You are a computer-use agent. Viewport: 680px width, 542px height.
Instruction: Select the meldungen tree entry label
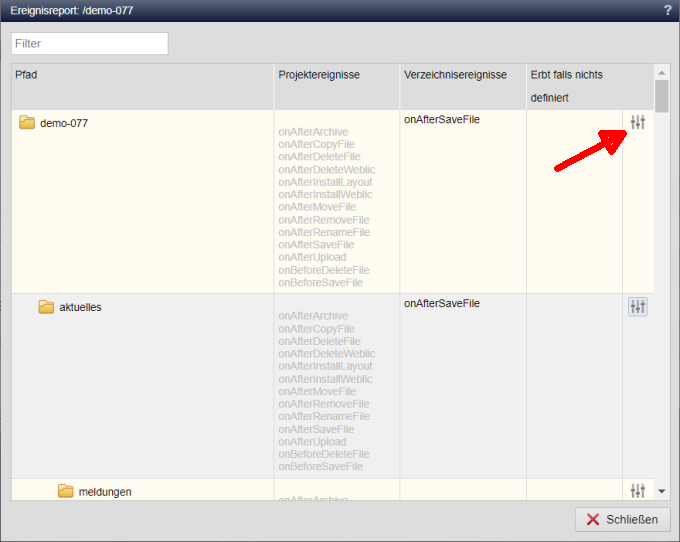coord(104,491)
